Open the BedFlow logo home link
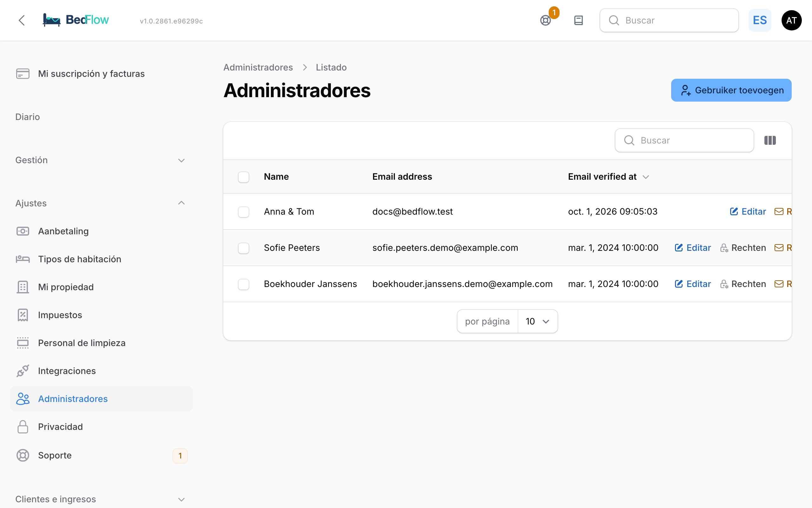812x508 pixels. coord(75,20)
